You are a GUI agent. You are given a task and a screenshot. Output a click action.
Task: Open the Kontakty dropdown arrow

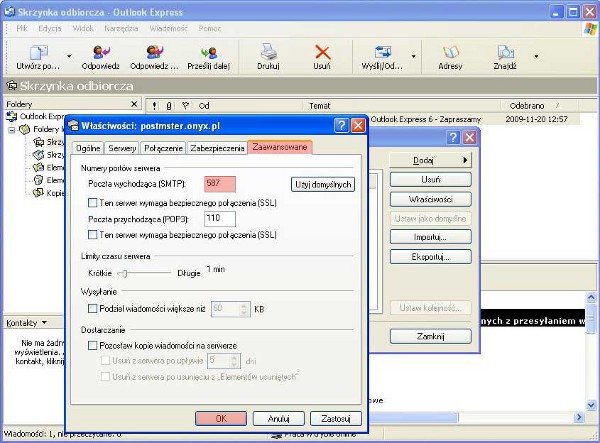pos(44,322)
